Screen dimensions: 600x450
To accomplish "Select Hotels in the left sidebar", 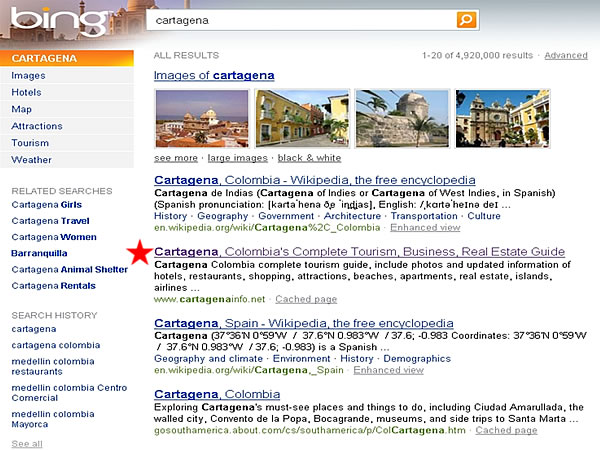I will tap(27, 92).
